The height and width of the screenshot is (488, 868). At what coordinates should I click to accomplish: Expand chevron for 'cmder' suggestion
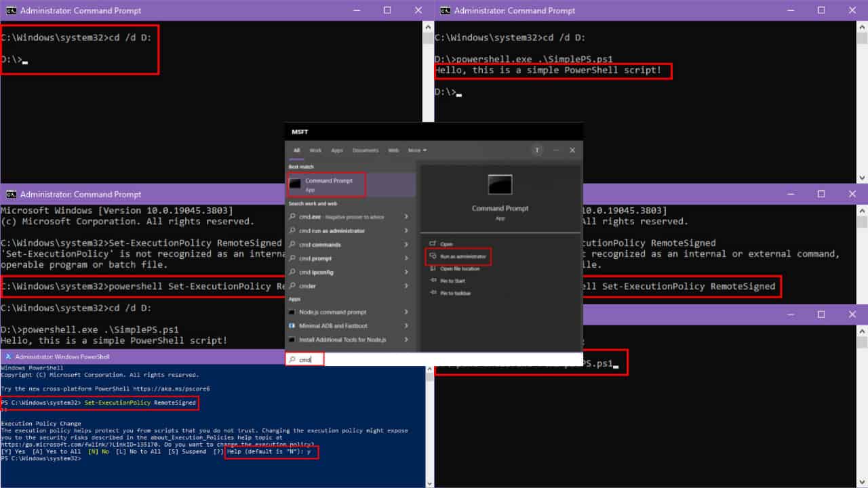click(x=406, y=286)
